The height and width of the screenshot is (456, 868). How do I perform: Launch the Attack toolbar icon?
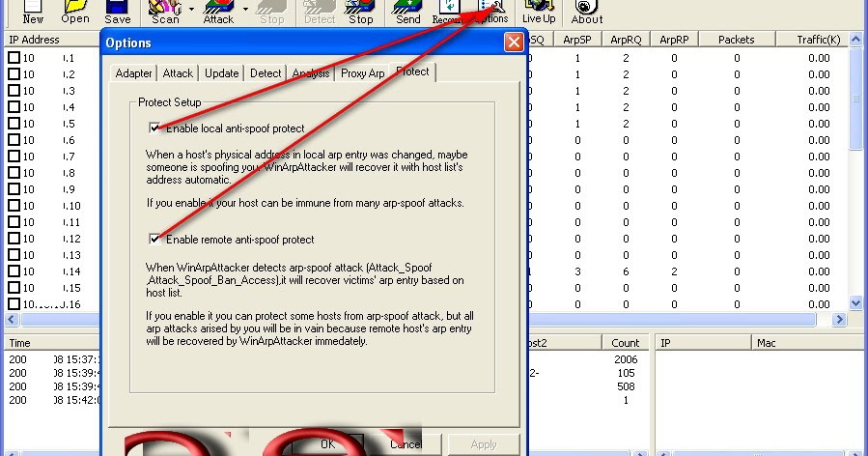point(218,13)
